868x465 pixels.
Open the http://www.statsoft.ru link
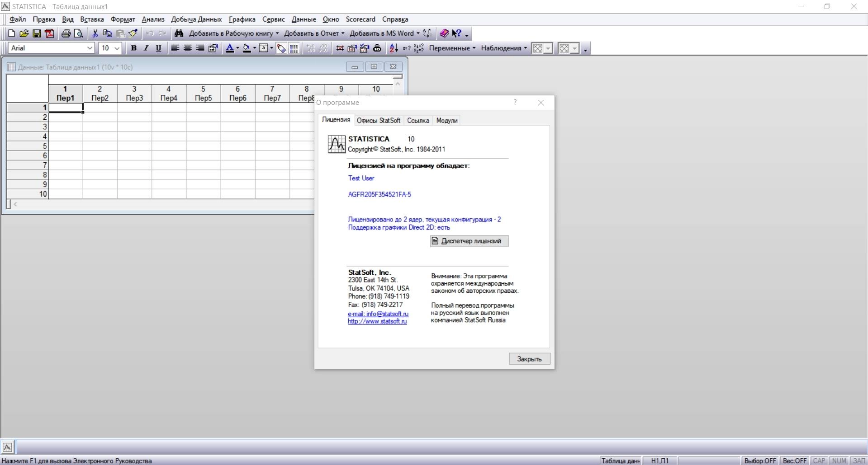coord(377,321)
